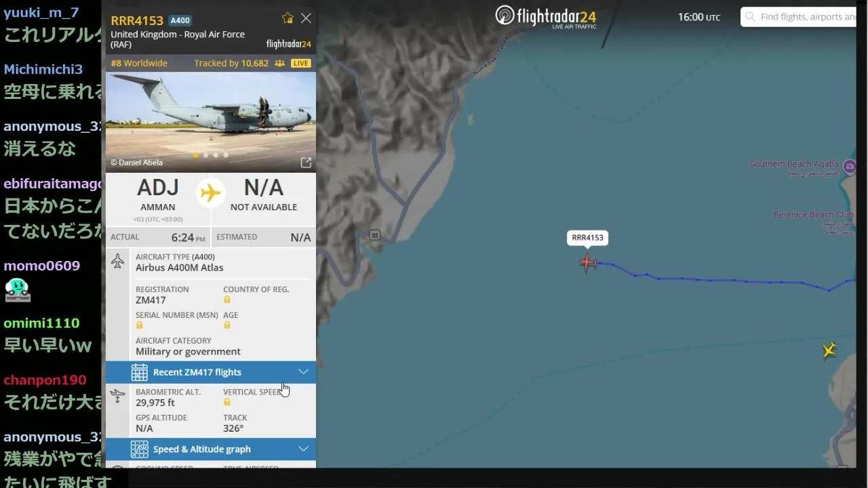Star RRR4153 as a favorite flight
Screen dimensions: 868x488
pyautogui.click(x=288, y=18)
